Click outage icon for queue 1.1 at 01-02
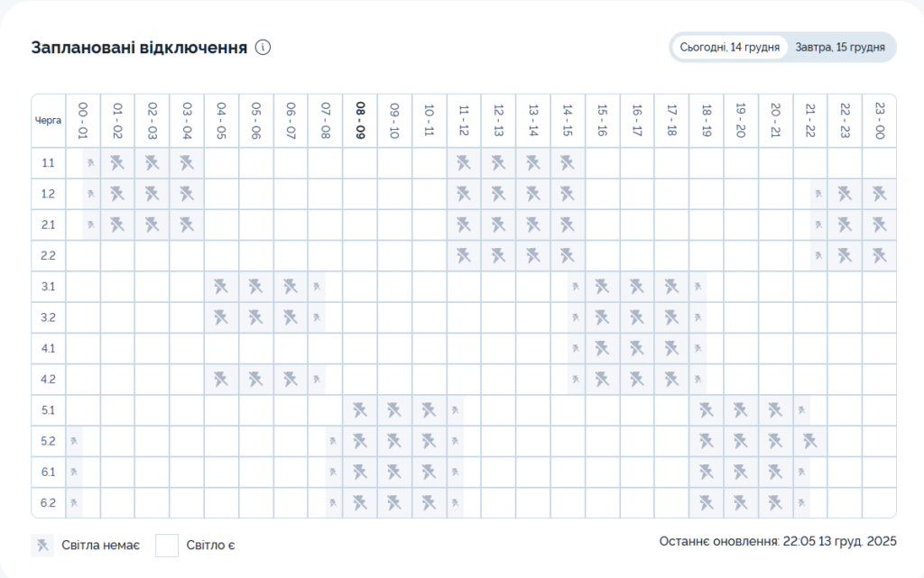The width and height of the screenshot is (924, 578). 117,163
